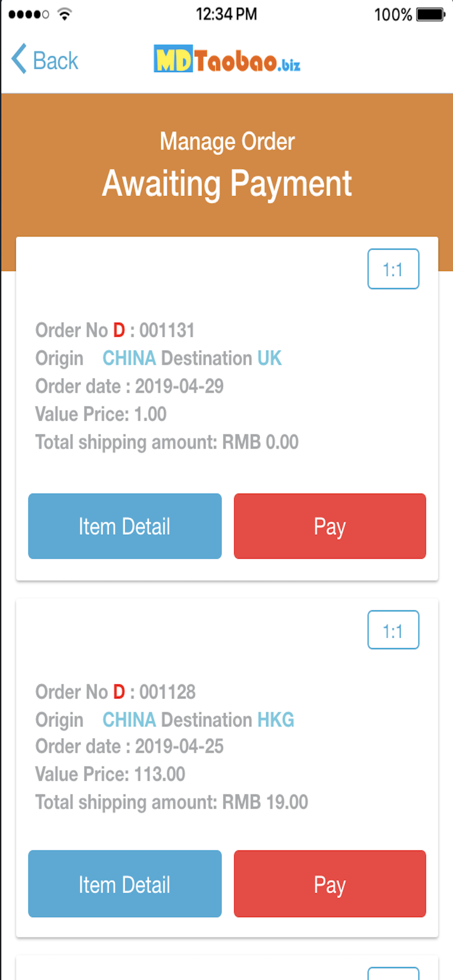453x980 pixels.
Task: Tap the UK destination label
Action: point(269,358)
